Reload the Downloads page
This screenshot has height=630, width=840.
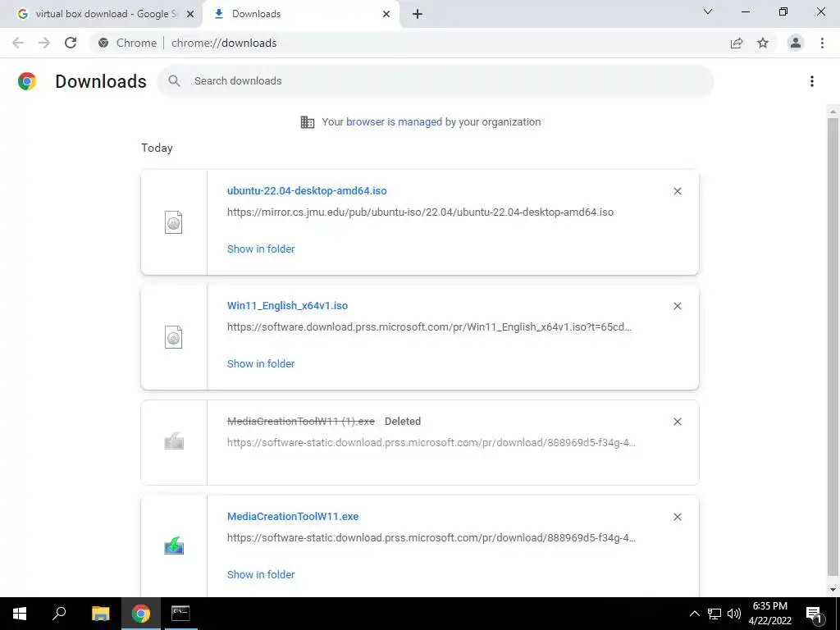pos(71,43)
